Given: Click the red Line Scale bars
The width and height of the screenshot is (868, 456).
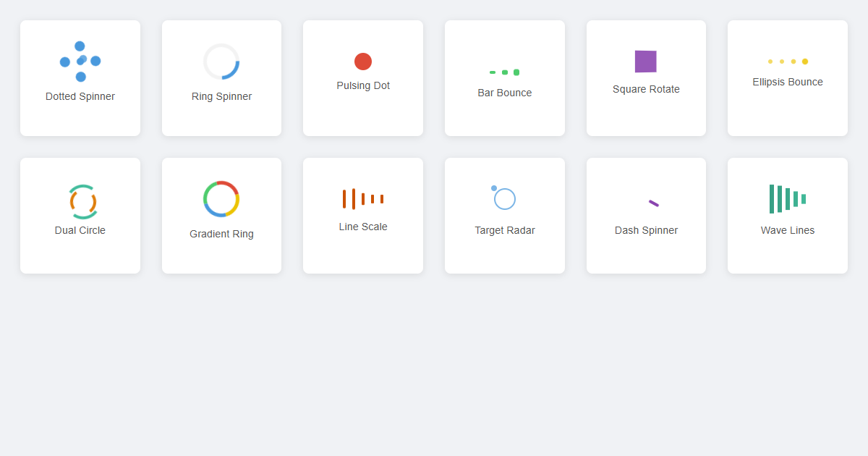Looking at the screenshot, I should pos(362,198).
